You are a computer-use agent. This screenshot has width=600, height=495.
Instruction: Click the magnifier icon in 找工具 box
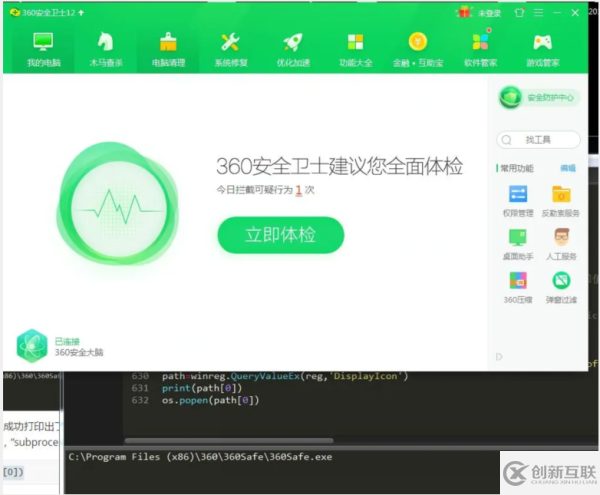coord(506,140)
